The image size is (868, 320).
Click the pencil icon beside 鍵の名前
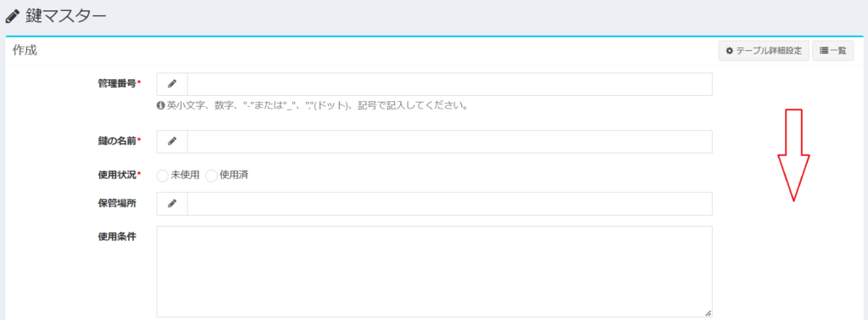[172, 142]
